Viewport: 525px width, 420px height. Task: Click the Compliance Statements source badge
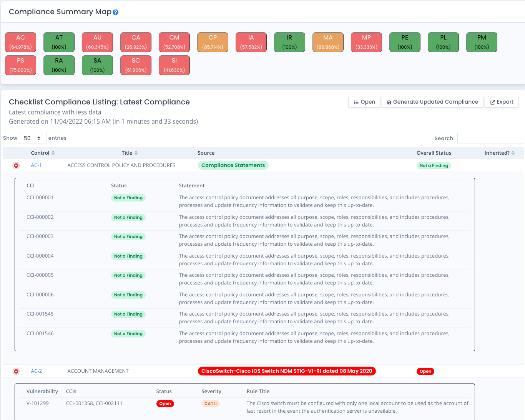click(233, 165)
